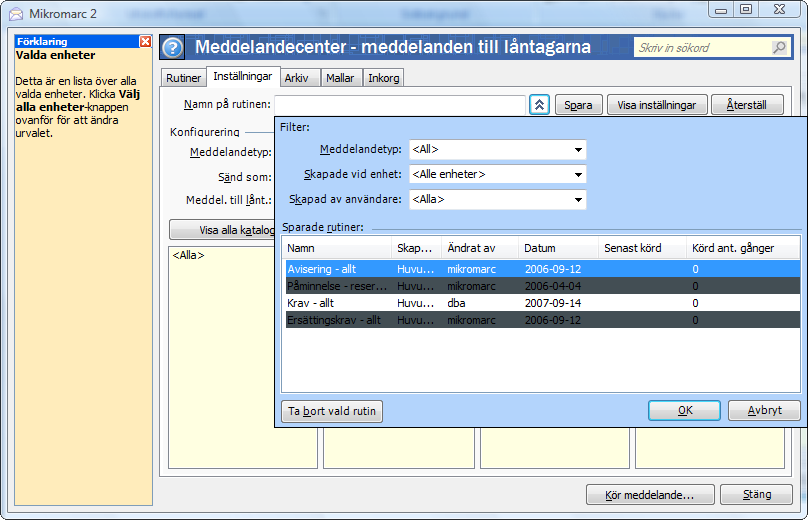Sort by the Skap... column header
This screenshot has height=520, width=808.
[416, 248]
